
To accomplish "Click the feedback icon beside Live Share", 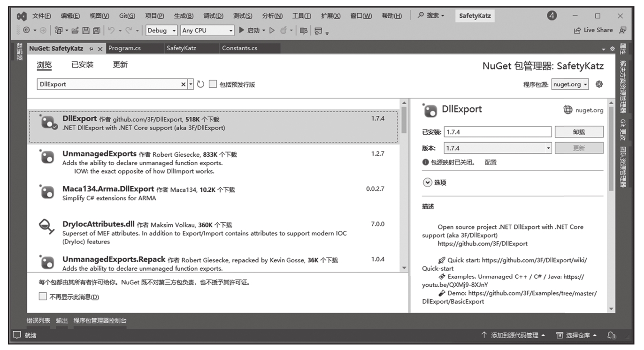I will click(622, 30).
